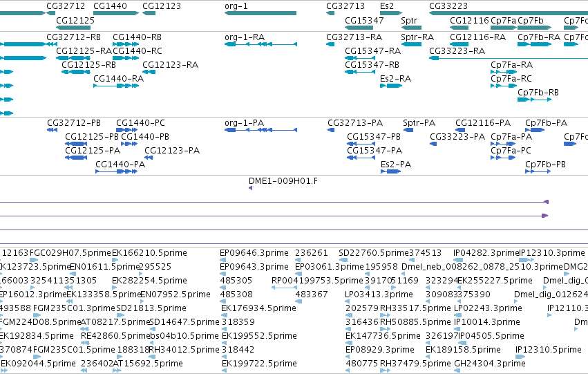Select the CG12116-RA transcript label
Screen dimensions: 588x374
(477, 37)
